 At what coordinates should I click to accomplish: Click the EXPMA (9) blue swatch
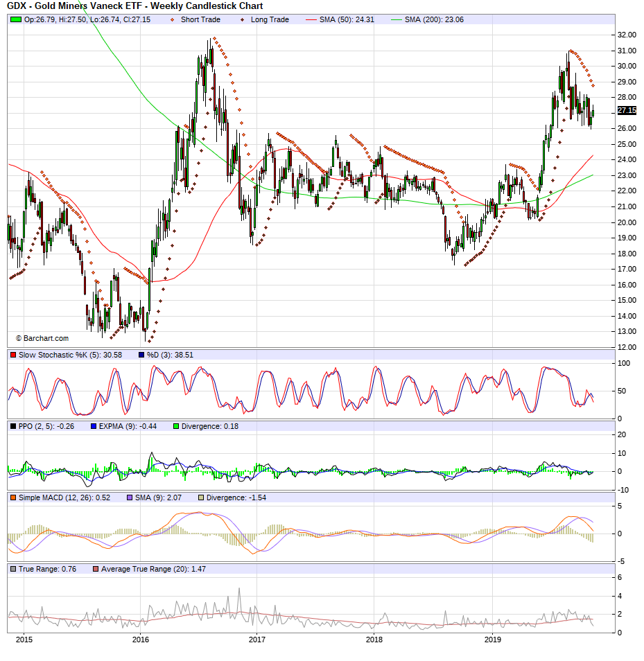pyautogui.click(x=94, y=426)
